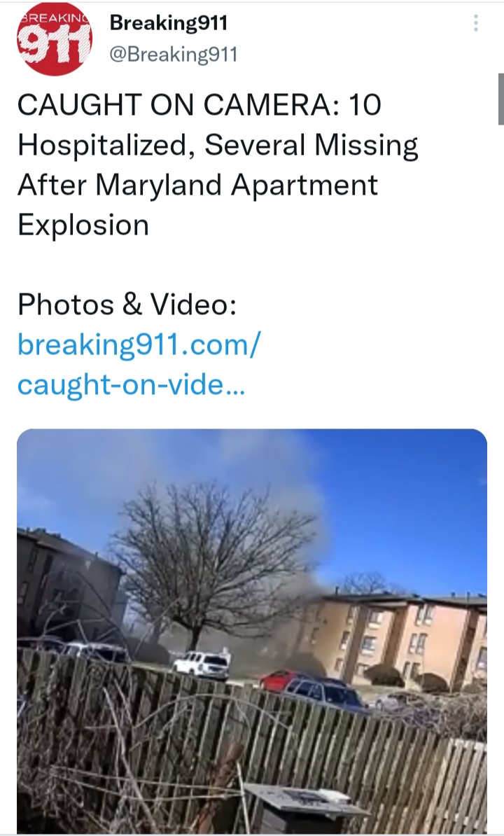Click the red car in the photo

pos(282,679)
